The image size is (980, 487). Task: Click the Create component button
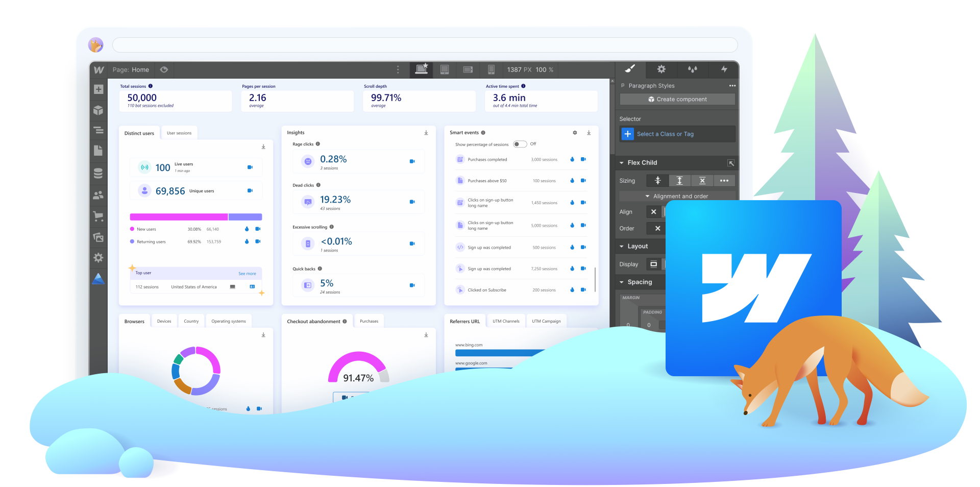click(x=677, y=99)
